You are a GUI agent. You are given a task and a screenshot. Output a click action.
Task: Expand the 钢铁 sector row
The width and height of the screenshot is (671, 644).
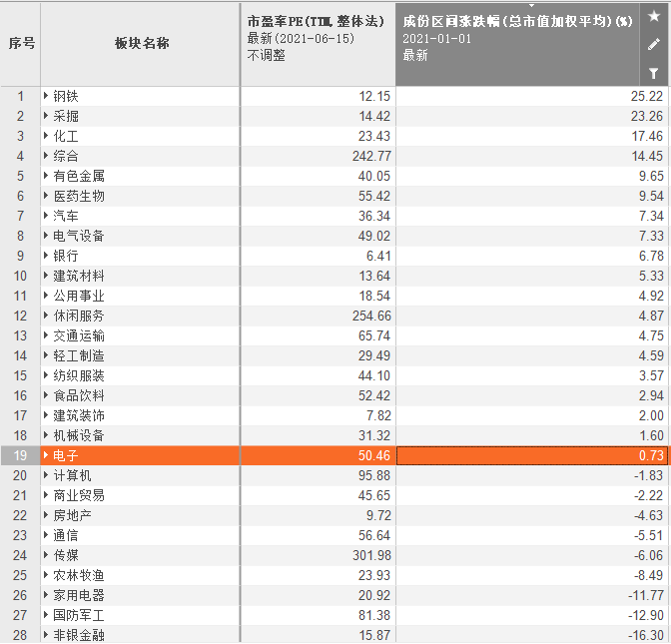46,96
